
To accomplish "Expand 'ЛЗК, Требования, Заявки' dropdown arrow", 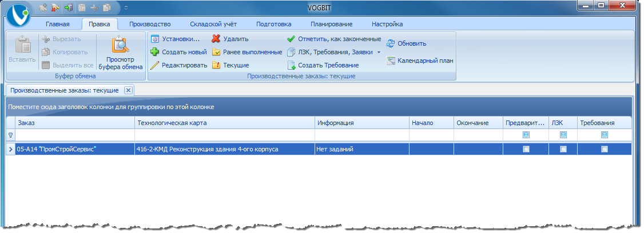I will point(379,53).
